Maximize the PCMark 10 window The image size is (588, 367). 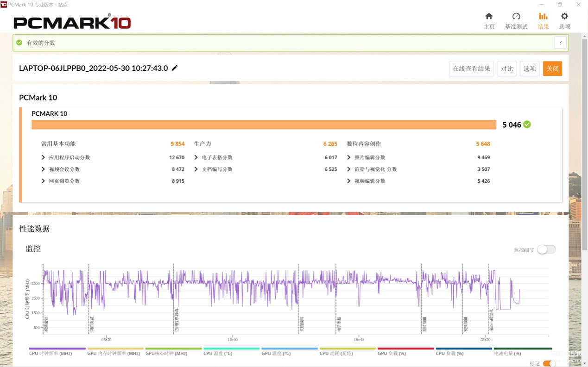[x=560, y=4]
